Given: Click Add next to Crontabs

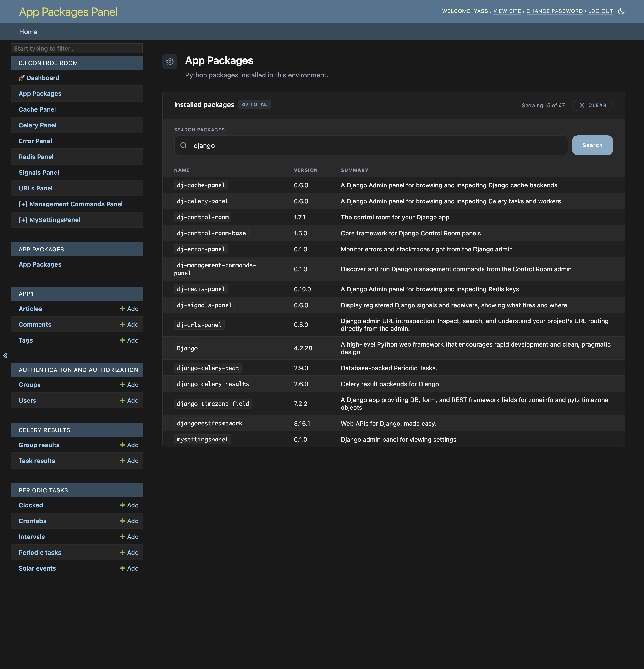Looking at the screenshot, I should (129, 521).
